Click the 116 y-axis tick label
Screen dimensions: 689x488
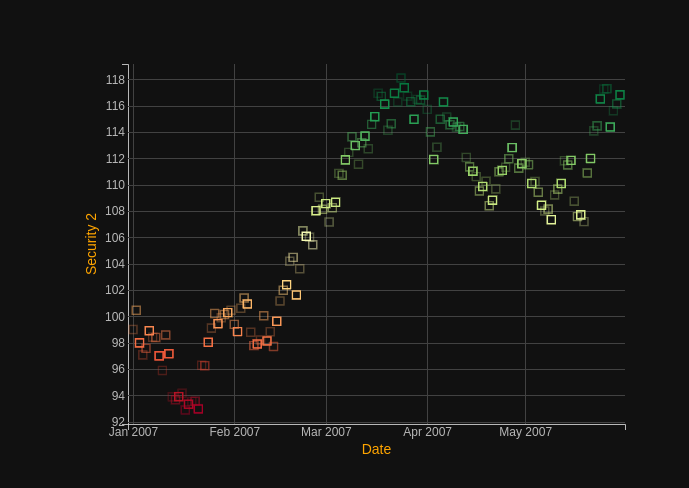coord(115,106)
